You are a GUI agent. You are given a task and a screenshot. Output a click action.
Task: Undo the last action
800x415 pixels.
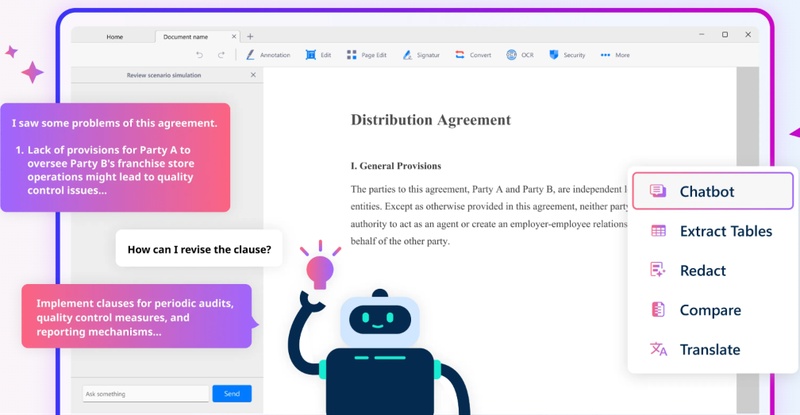coord(199,55)
